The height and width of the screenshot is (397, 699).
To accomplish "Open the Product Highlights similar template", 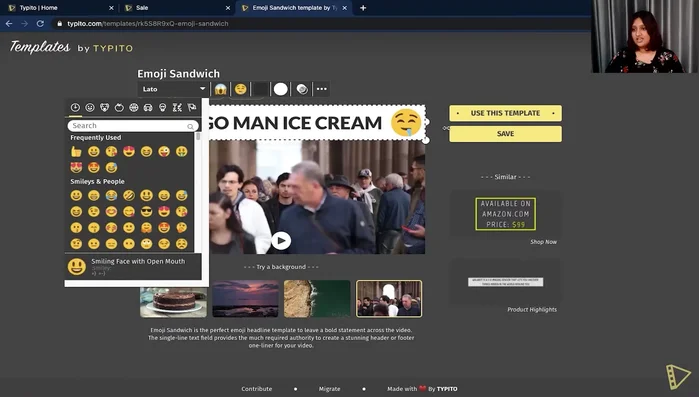I will point(532,310).
